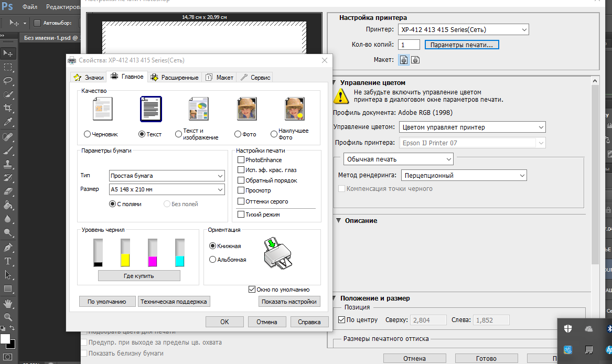612x364 pixels.
Task: Enable Обратный порядок checkbox
Action: pyautogui.click(x=241, y=180)
